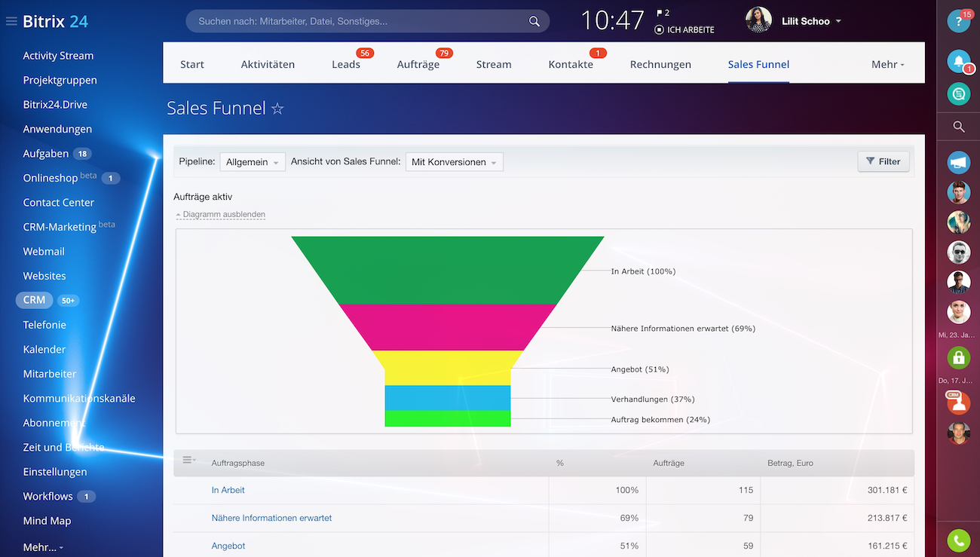980x557 pixels.
Task: Open Aufgaben in sidebar
Action: point(46,154)
